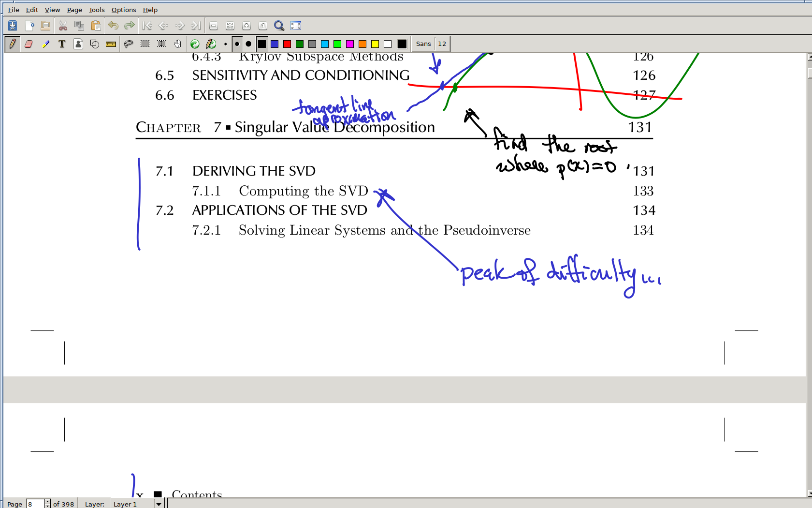Screen dimensions: 812x508
Task: Pick the red color swatch
Action: point(287,44)
